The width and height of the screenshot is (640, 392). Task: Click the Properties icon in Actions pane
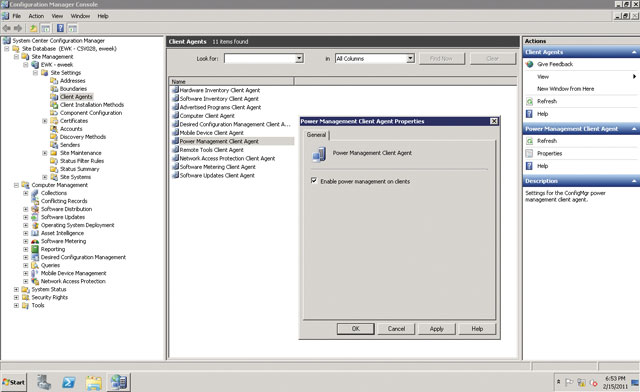(529, 154)
